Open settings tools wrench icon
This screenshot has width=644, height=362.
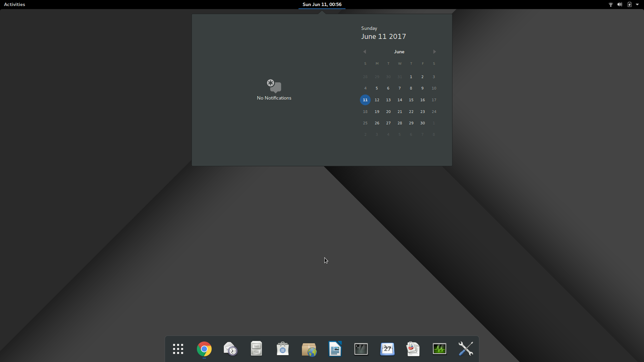(x=466, y=349)
